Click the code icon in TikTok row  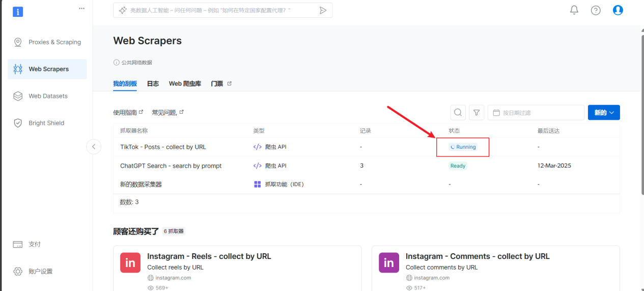258,147
